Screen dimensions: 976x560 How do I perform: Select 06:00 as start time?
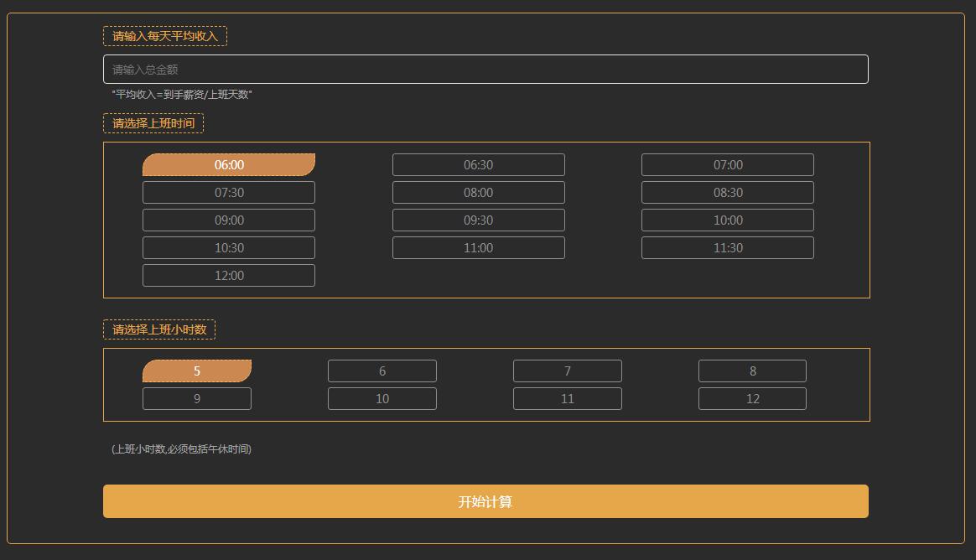(229, 165)
